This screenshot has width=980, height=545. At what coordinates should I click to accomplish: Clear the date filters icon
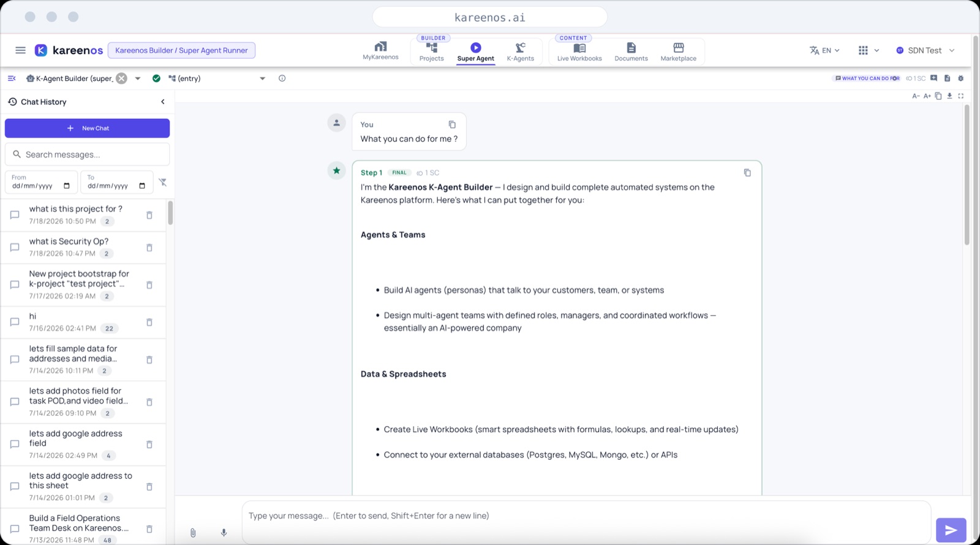pos(162,182)
